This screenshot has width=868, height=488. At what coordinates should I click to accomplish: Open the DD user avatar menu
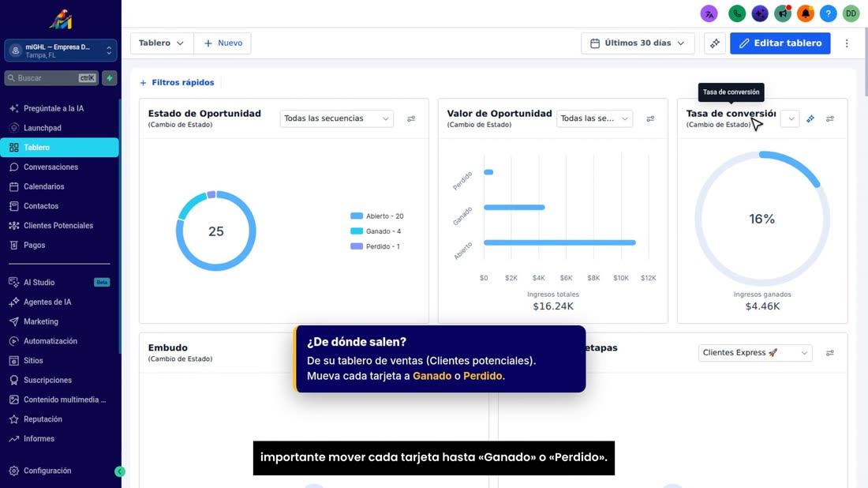tap(851, 14)
